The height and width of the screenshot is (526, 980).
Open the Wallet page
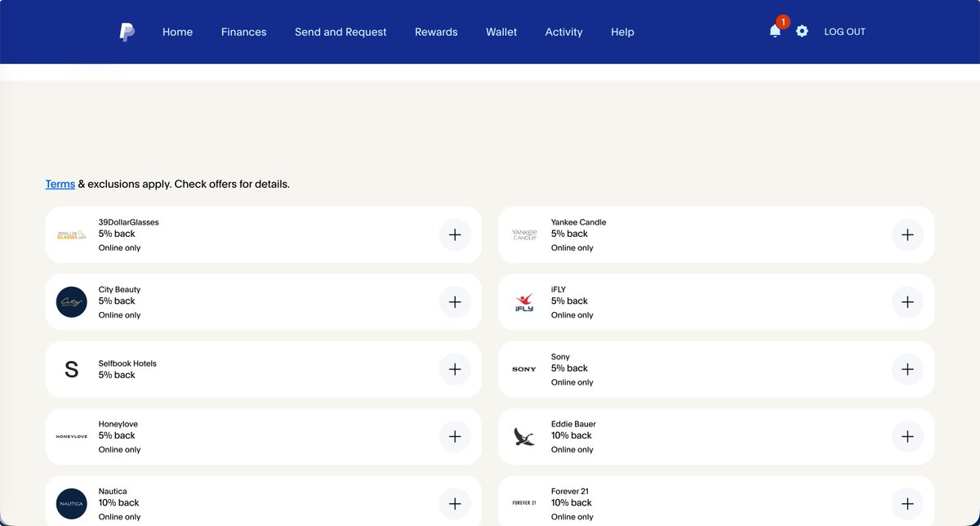501,32
